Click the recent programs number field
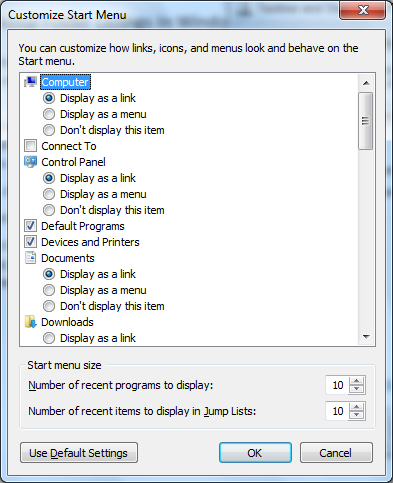 click(337, 385)
